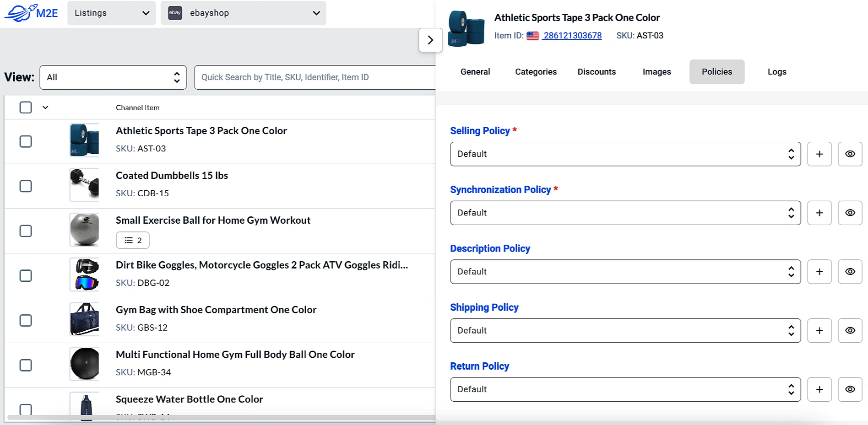Preview the Return Policy via eye icon

850,389
